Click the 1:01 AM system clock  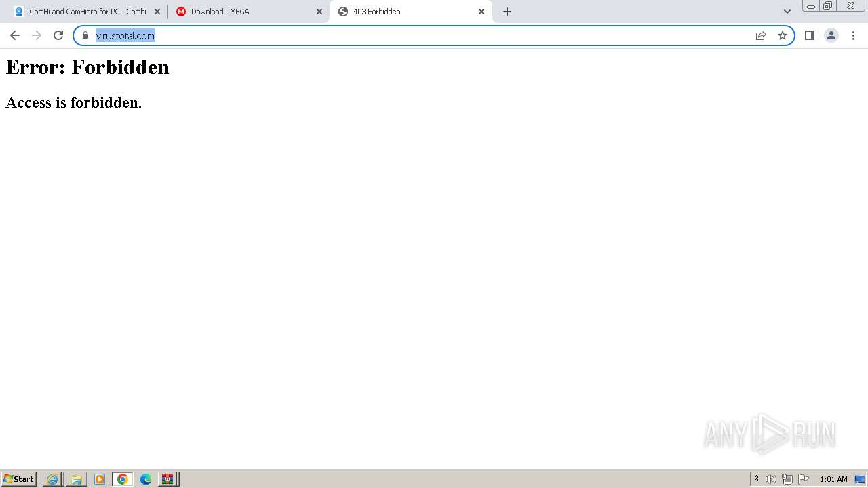click(x=833, y=479)
